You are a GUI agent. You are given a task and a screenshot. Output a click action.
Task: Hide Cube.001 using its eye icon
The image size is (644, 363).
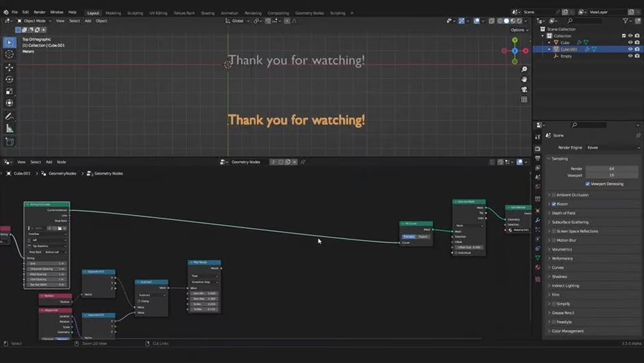click(630, 49)
